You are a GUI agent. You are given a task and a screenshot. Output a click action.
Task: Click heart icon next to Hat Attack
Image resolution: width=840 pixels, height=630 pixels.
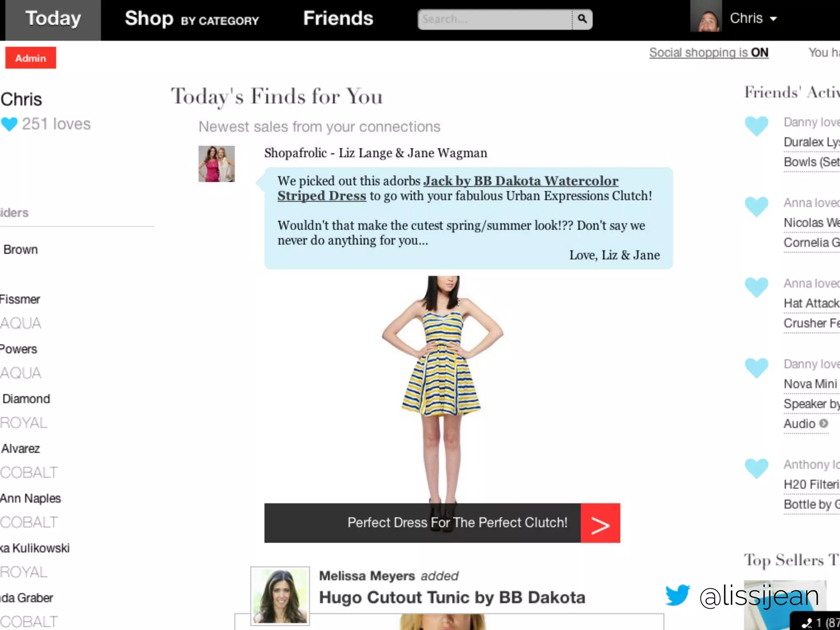(756, 286)
